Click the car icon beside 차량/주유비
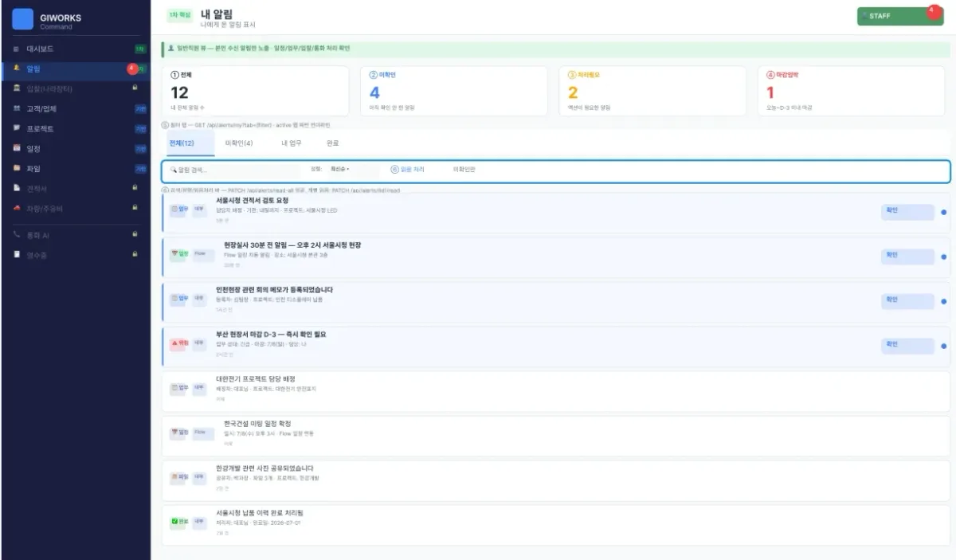This screenshot has width=956, height=560. 17,208
